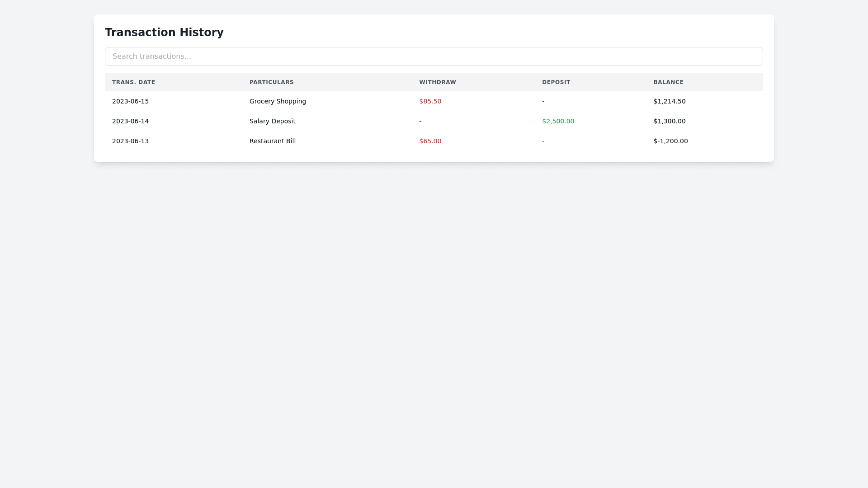Click the Balance column header
Screen dimensions: 868x488
[668, 82]
